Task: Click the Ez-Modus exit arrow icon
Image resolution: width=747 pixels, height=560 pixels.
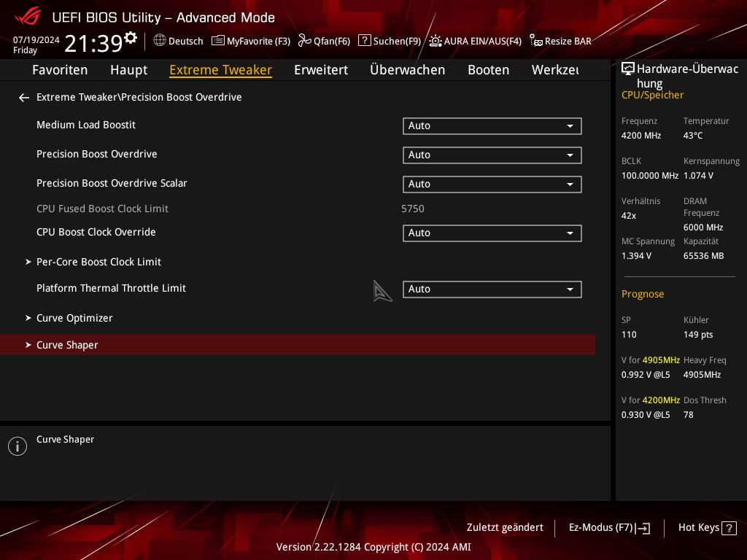Action: coord(643,528)
